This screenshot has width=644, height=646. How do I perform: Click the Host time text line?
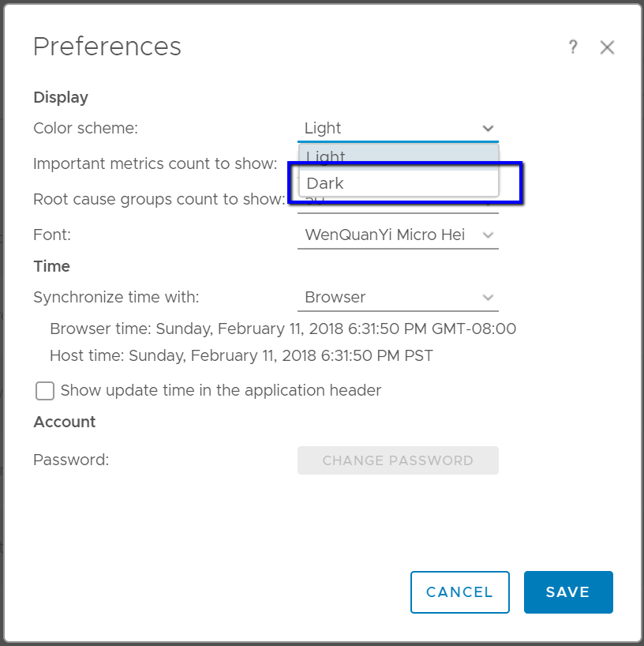pos(241,355)
